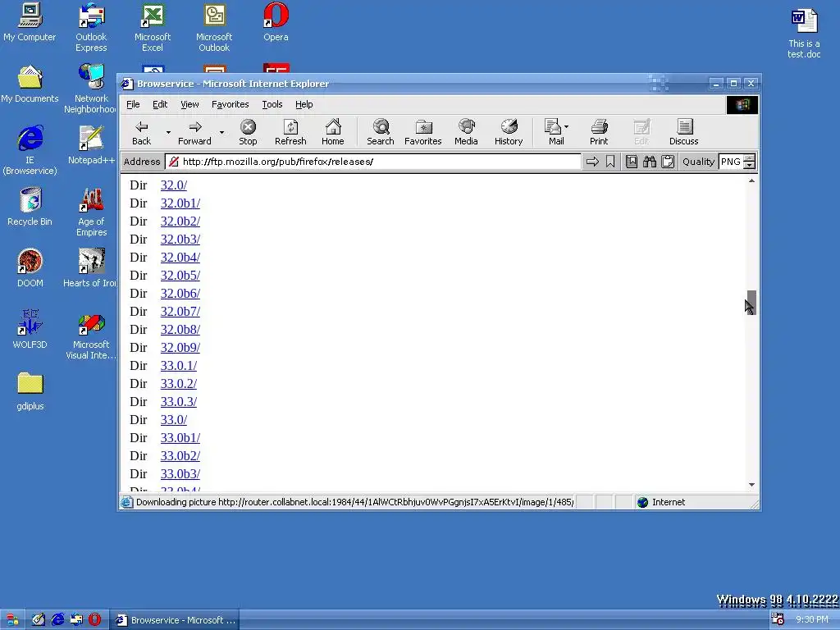Select the 'This is a test.doc' file

click(804, 33)
